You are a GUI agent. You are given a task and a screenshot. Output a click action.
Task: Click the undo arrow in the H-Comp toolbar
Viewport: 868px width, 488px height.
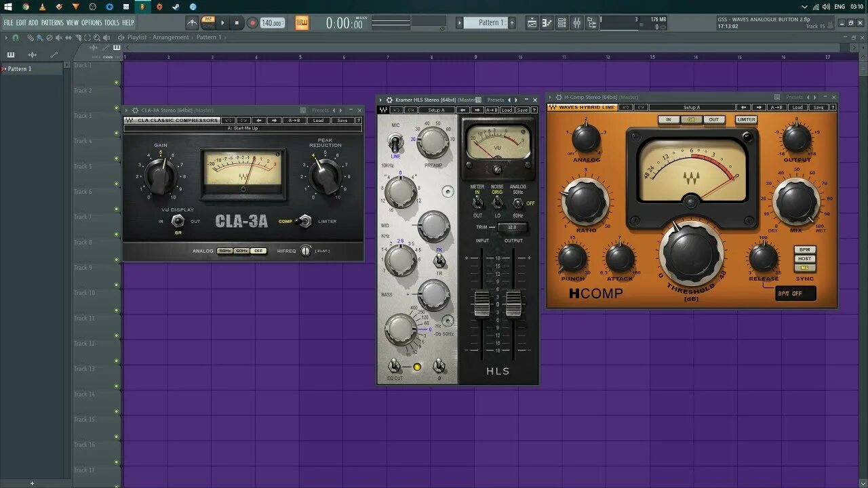[625, 107]
